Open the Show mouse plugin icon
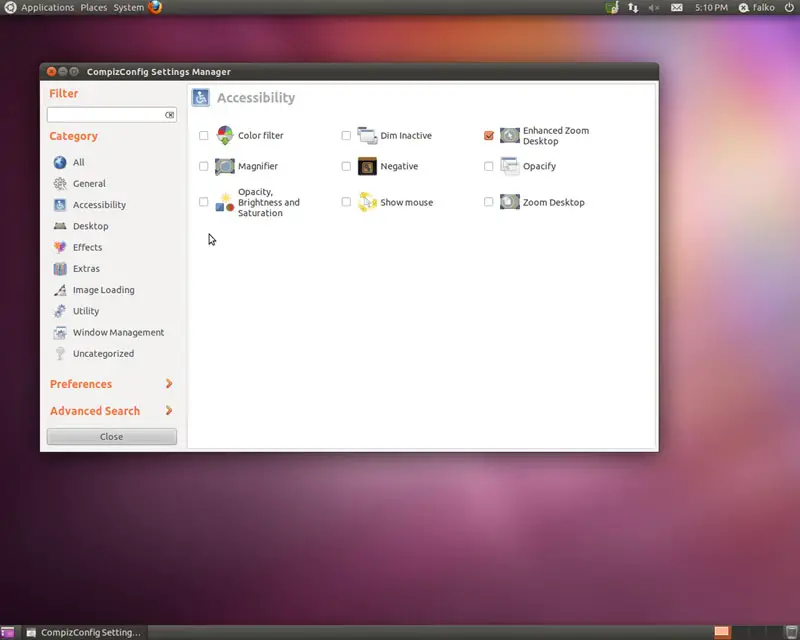The width and height of the screenshot is (800, 640). [x=367, y=202]
